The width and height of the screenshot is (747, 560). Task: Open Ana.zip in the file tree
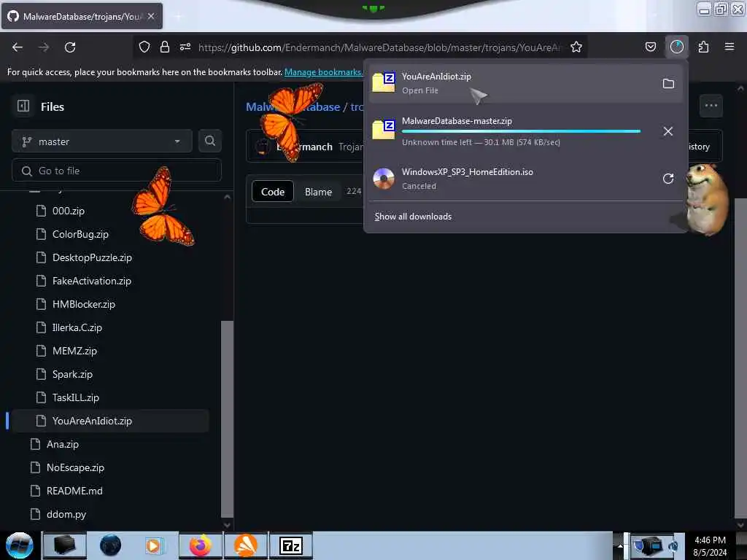(x=63, y=444)
